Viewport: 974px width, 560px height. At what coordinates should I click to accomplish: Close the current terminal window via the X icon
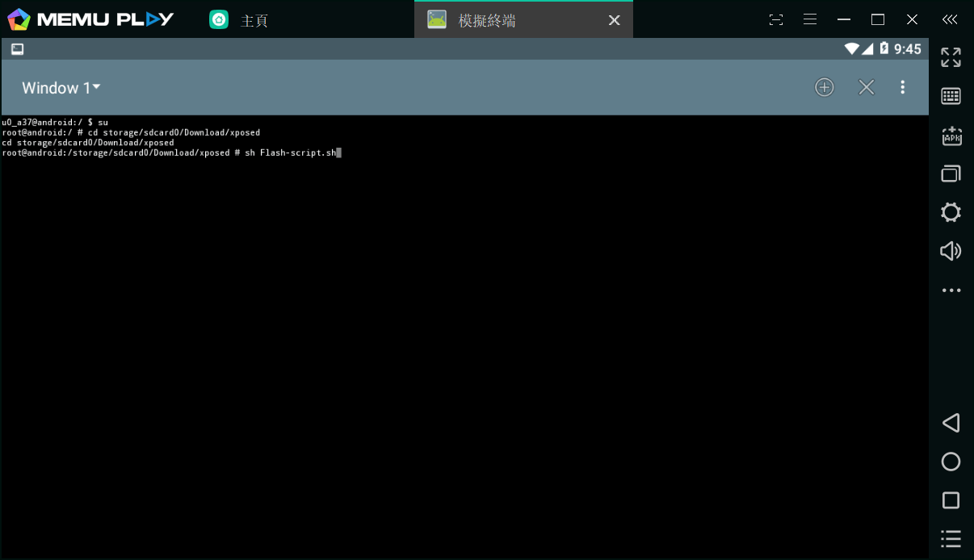pos(866,87)
